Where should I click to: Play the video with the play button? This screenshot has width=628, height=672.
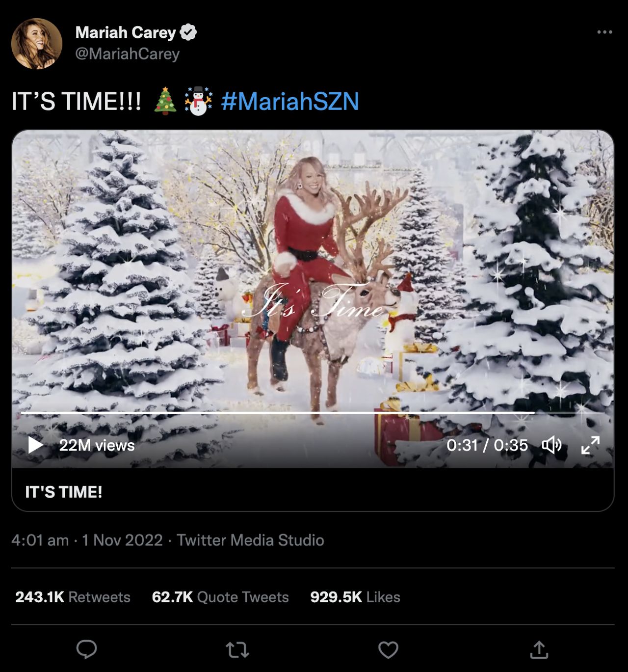point(35,445)
